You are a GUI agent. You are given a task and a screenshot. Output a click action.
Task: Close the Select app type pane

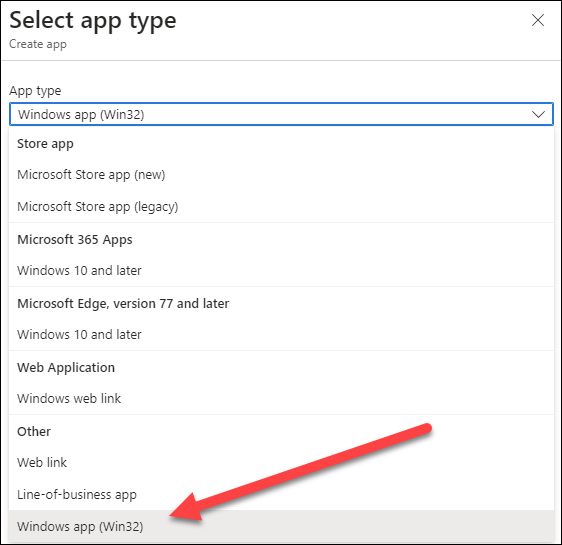tap(538, 20)
